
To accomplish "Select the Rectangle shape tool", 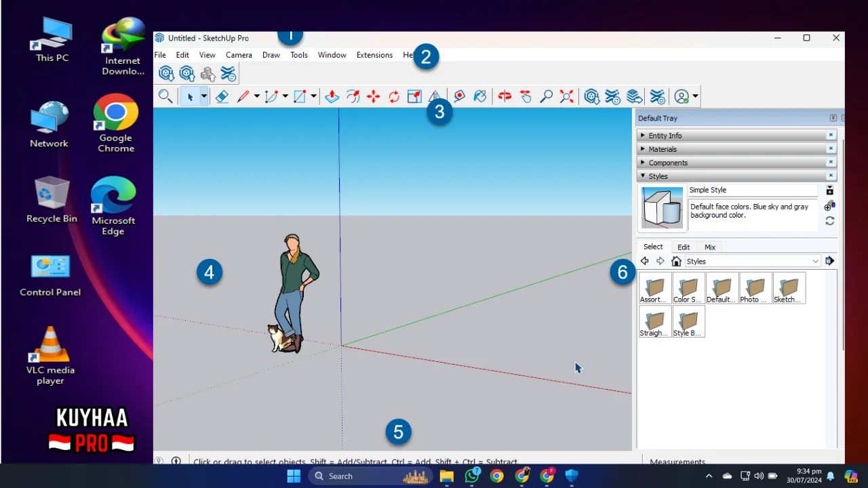I will click(300, 97).
